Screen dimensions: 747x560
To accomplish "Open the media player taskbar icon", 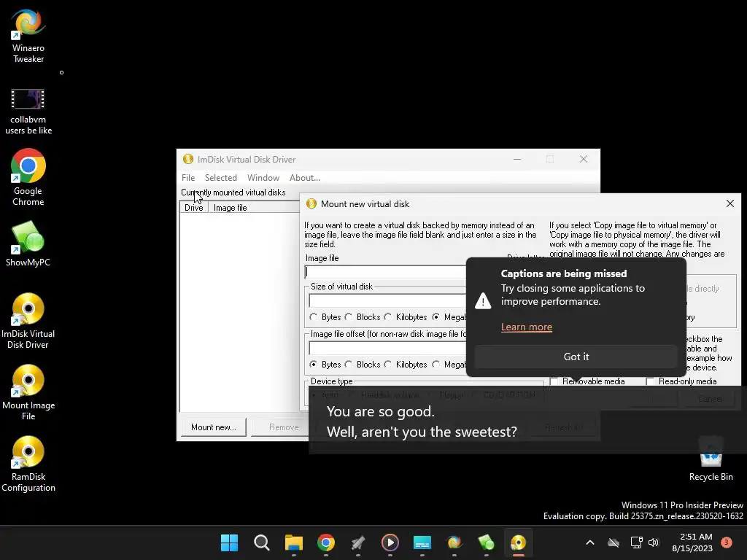I will 390,542.
